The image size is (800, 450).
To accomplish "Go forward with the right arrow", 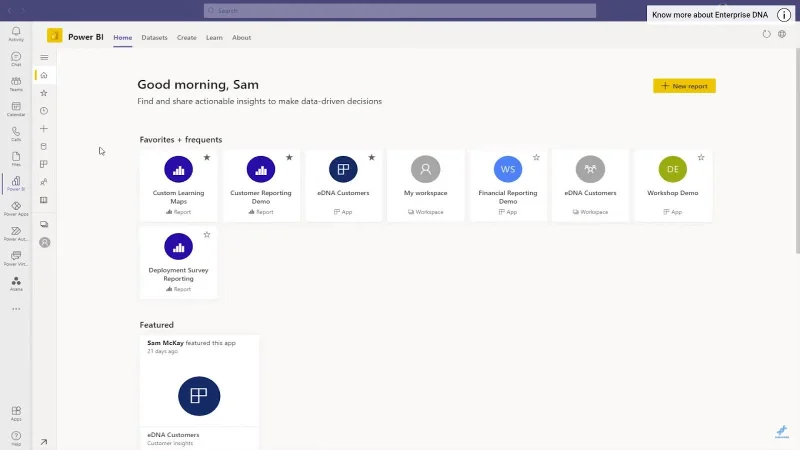I will (x=23, y=10).
